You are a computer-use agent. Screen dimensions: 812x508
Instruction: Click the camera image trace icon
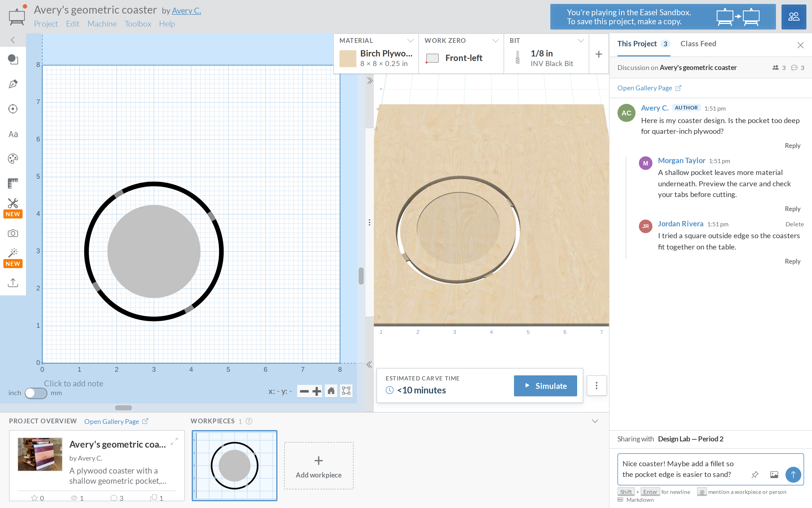click(x=13, y=233)
